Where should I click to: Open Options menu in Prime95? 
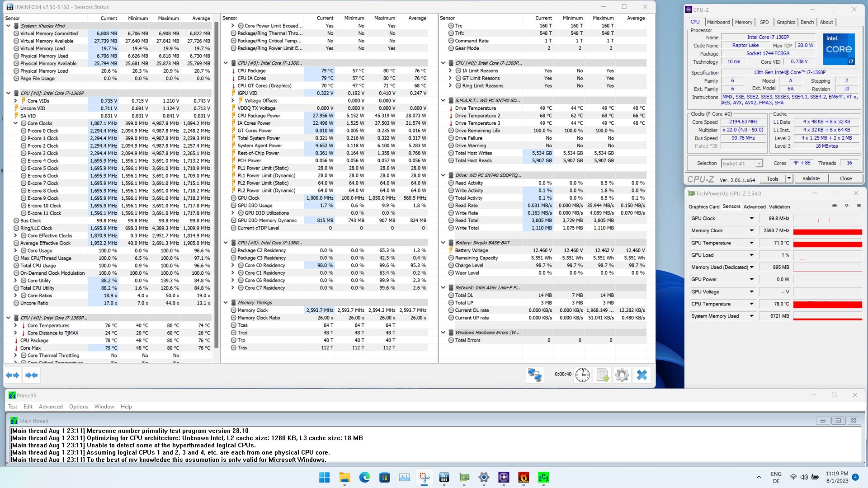[79, 406]
